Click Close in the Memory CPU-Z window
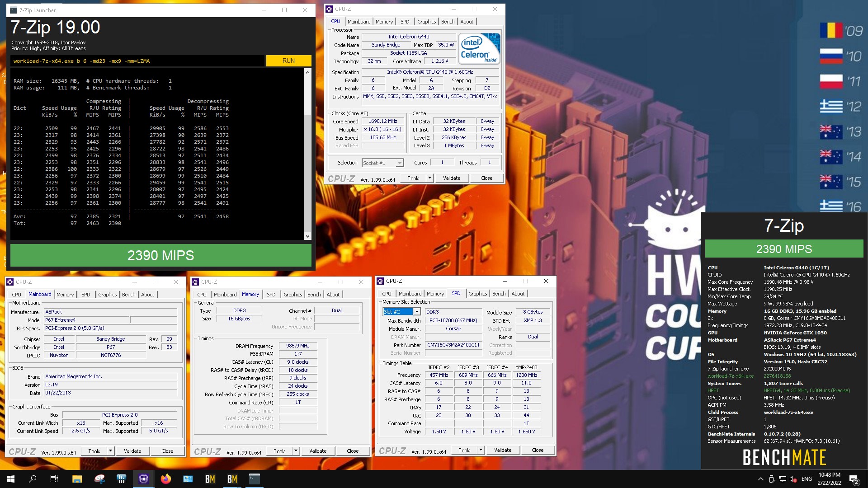The height and width of the screenshot is (488, 868). (x=353, y=451)
